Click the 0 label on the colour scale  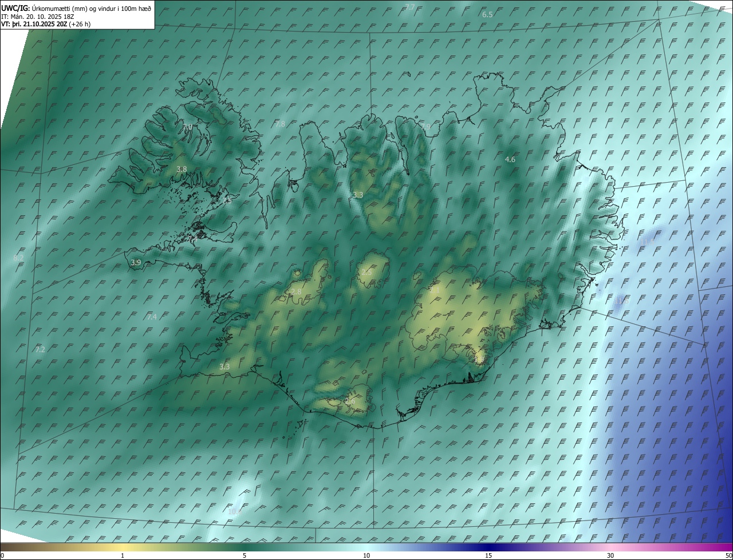point(2,556)
